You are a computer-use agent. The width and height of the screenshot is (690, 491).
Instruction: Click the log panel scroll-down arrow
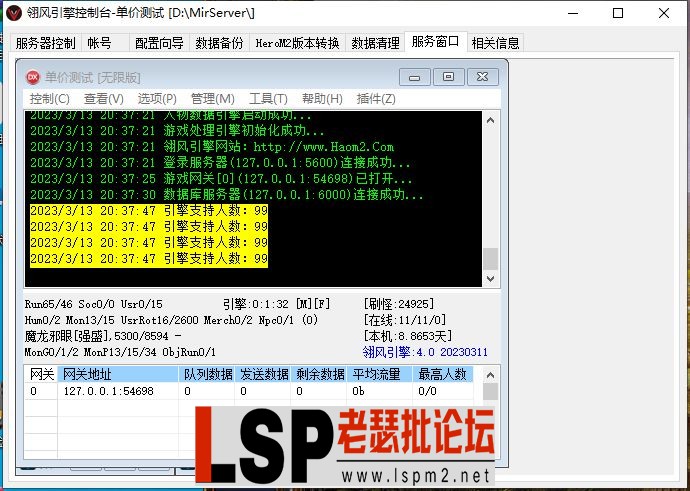tap(491, 278)
